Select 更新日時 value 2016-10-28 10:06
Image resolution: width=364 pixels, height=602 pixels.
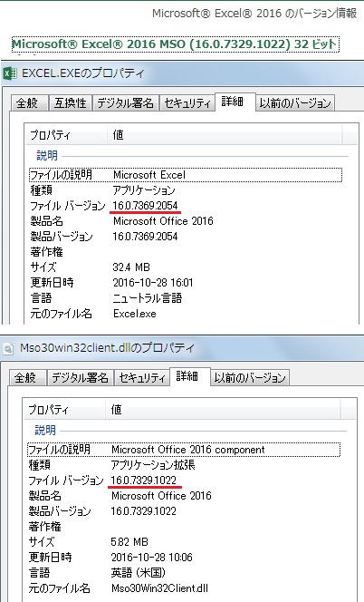(151, 558)
